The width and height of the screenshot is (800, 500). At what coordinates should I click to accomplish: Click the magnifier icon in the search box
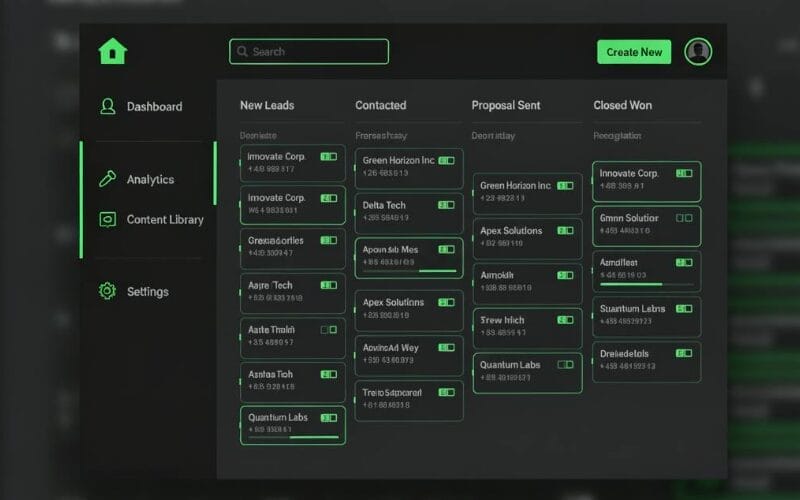(x=242, y=52)
